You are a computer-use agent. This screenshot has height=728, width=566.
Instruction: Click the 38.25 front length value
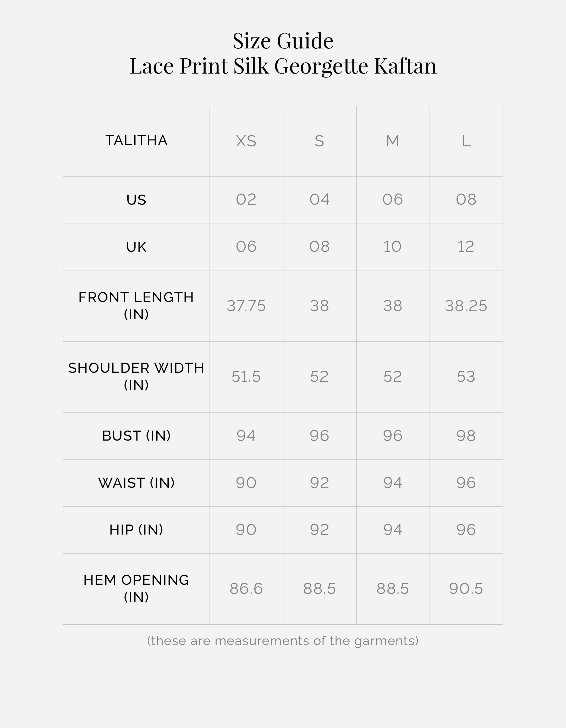[x=466, y=306]
